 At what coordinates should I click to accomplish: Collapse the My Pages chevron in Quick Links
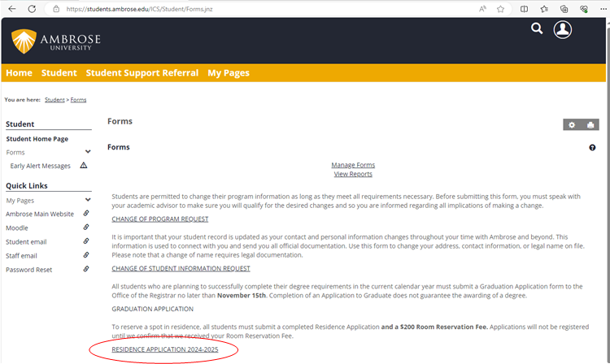(x=88, y=200)
